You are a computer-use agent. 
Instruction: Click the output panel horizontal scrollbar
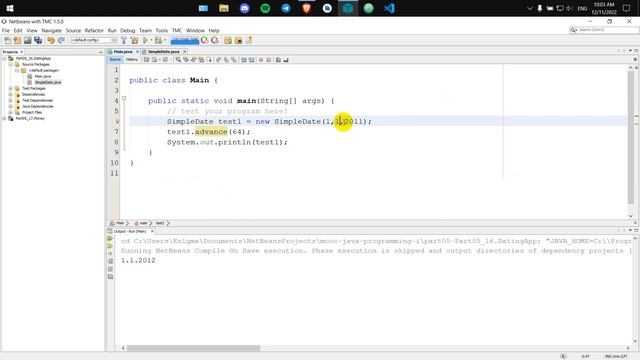tap(193, 348)
